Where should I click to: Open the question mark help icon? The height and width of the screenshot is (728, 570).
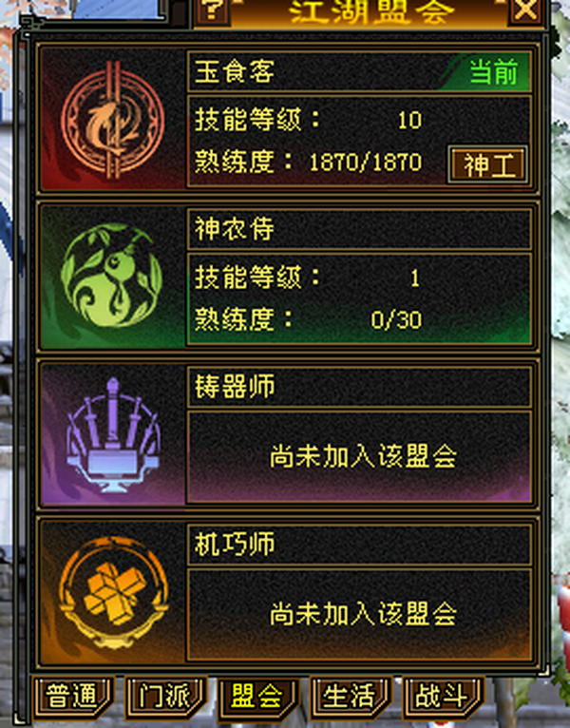tap(212, 10)
